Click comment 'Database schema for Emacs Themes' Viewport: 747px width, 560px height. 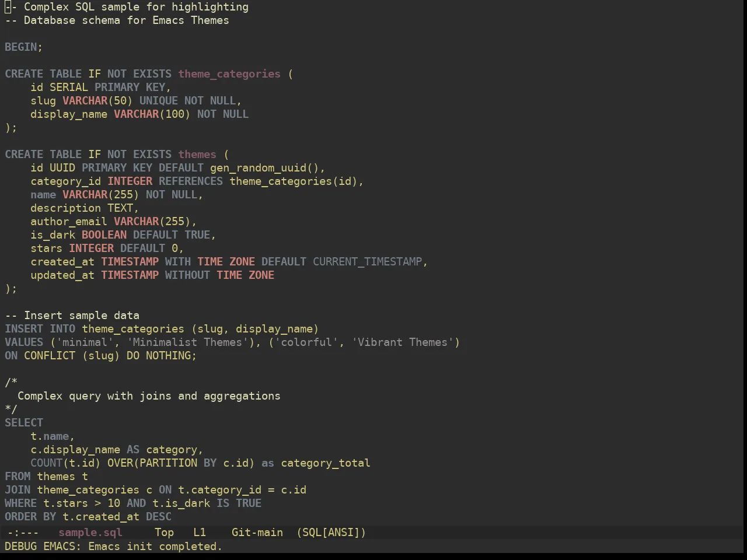click(x=117, y=20)
